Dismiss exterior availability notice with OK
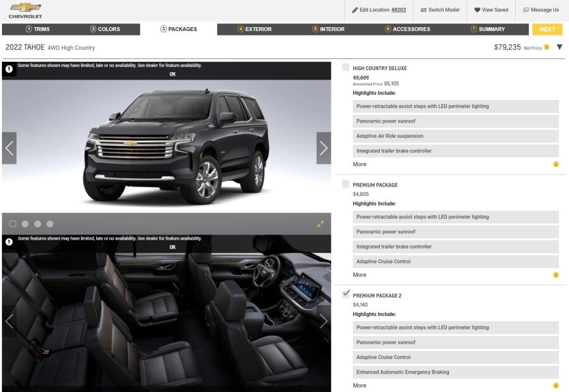Image resolution: width=569 pixels, height=392 pixels. coord(173,74)
